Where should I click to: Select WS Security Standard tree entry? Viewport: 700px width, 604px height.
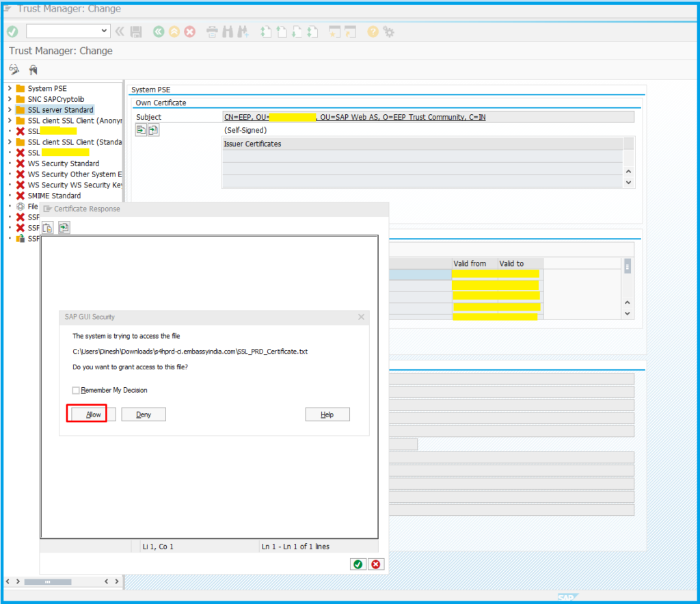tap(63, 163)
